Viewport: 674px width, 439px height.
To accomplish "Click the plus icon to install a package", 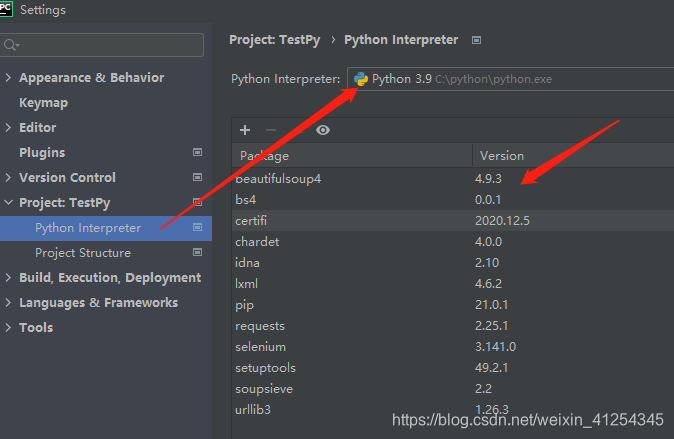I will tap(245, 130).
